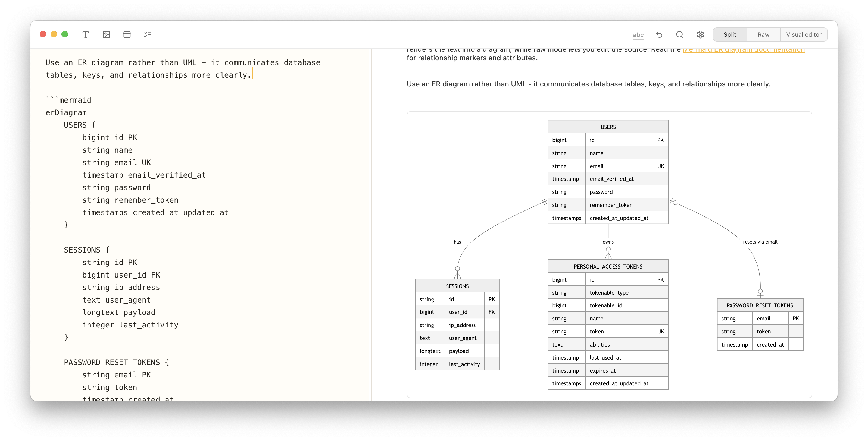The image size is (868, 441).
Task: Click the undo arrow icon
Action: point(659,35)
